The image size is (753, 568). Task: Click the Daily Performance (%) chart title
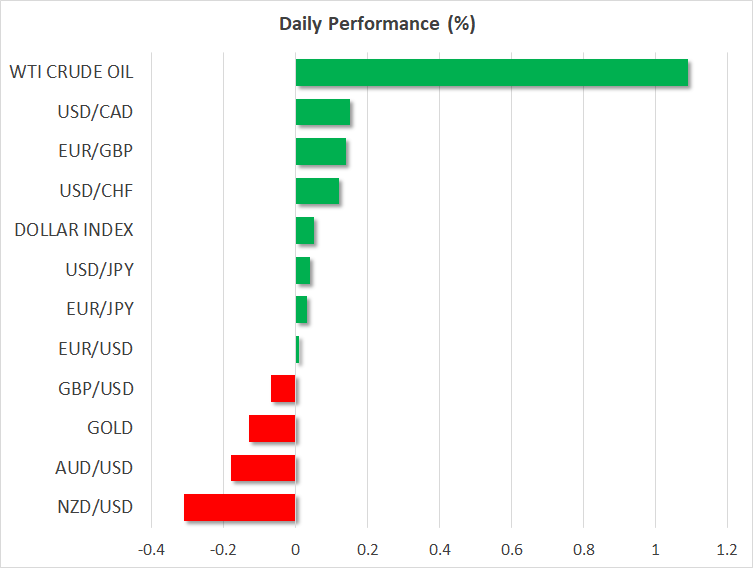[x=376, y=24]
